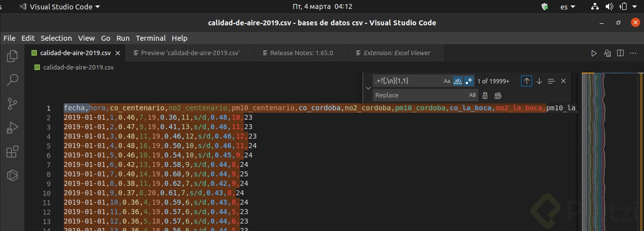Click 'pm10_cordoba' column header text

420,108
